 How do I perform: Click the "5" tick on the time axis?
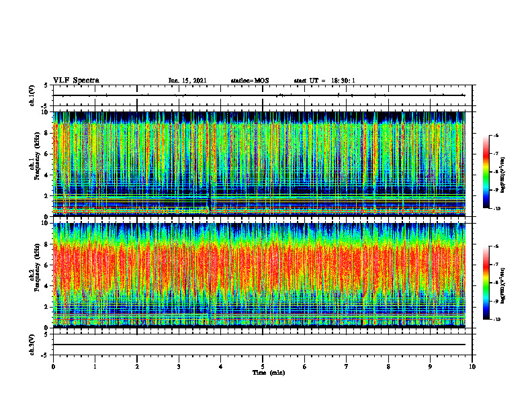(x=263, y=367)
